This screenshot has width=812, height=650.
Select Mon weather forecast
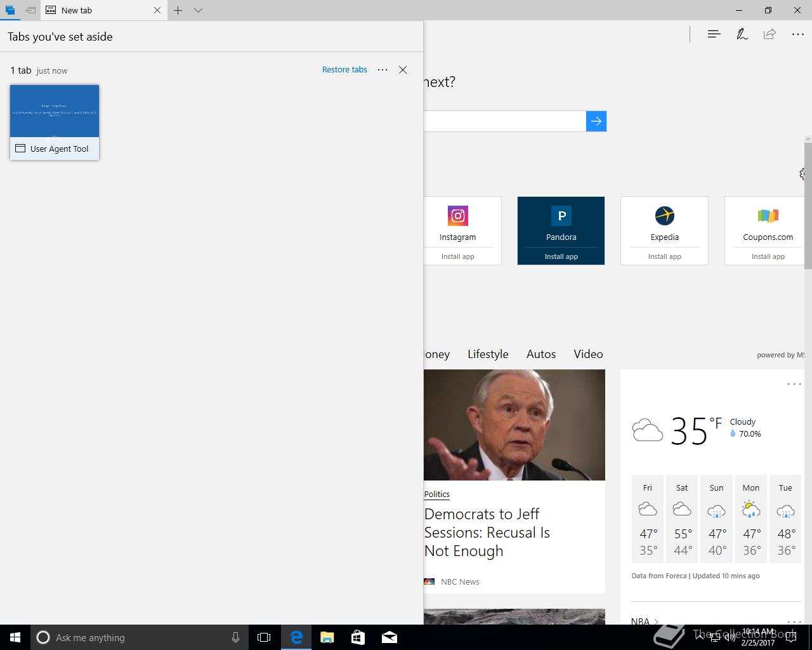click(x=751, y=519)
